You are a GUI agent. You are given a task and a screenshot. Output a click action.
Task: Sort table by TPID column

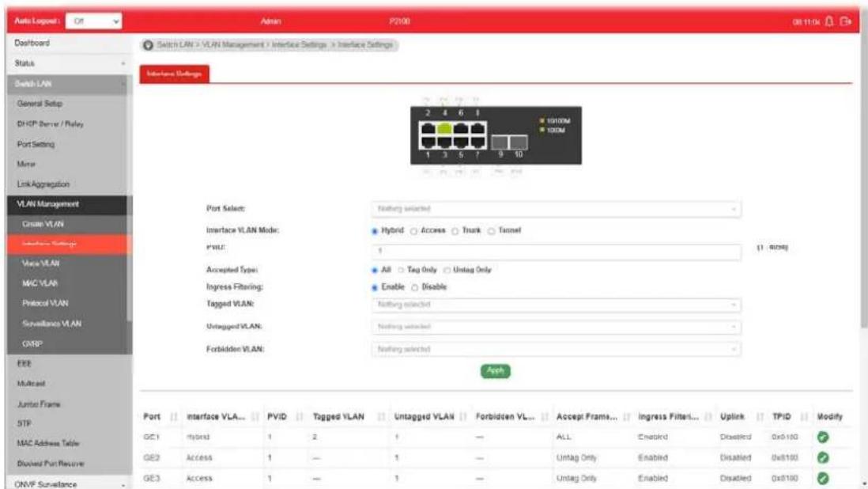pyautogui.click(x=804, y=416)
